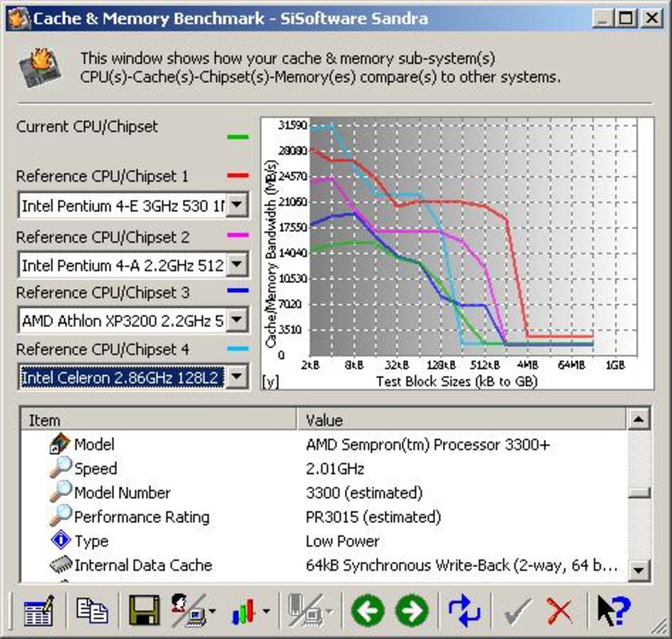Click the Speed row magnifier icon

pyautogui.click(x=60, y=467)
